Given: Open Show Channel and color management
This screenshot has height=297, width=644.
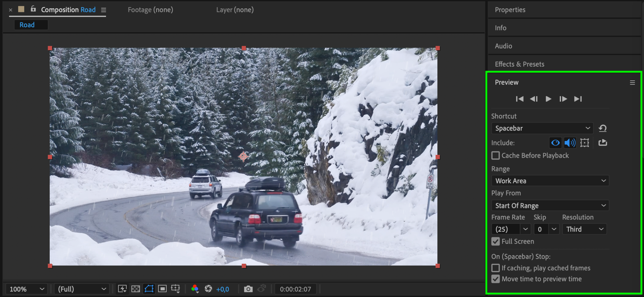Looking at the screenshot, I should tap(195, 289).
